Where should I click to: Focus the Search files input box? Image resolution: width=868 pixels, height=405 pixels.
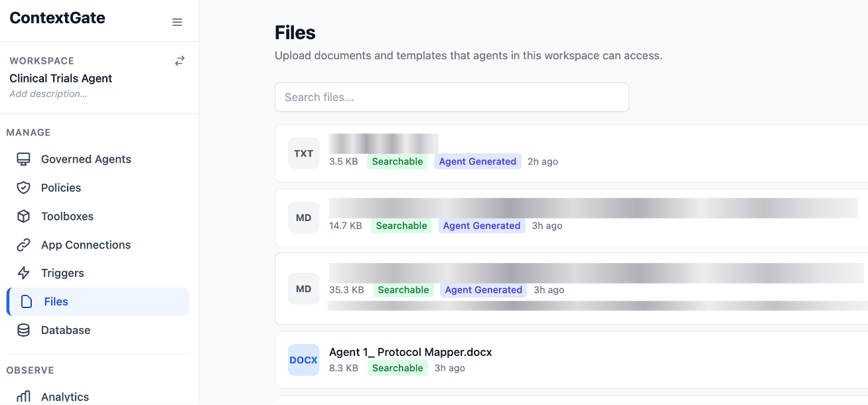click(451, 97)
